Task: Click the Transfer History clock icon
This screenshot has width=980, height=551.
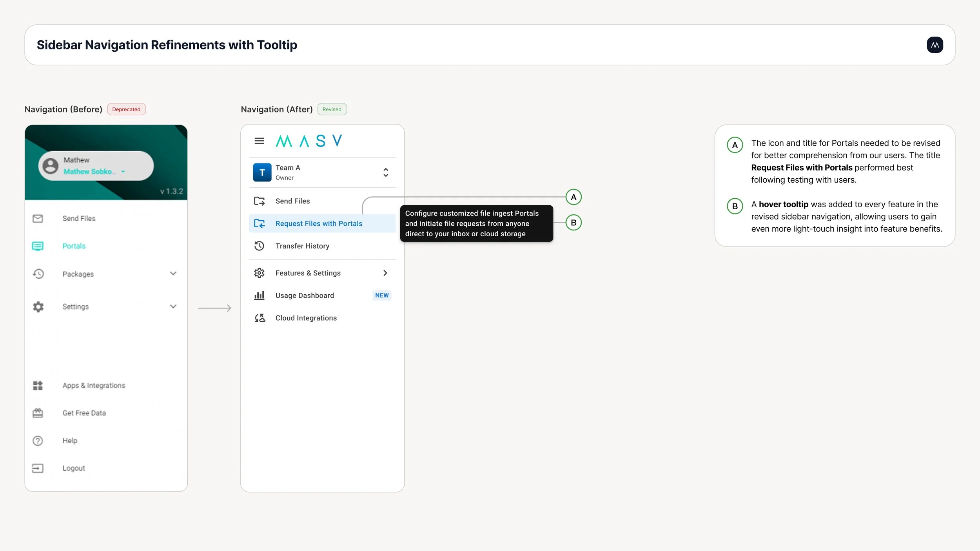Action: point(260,246)
